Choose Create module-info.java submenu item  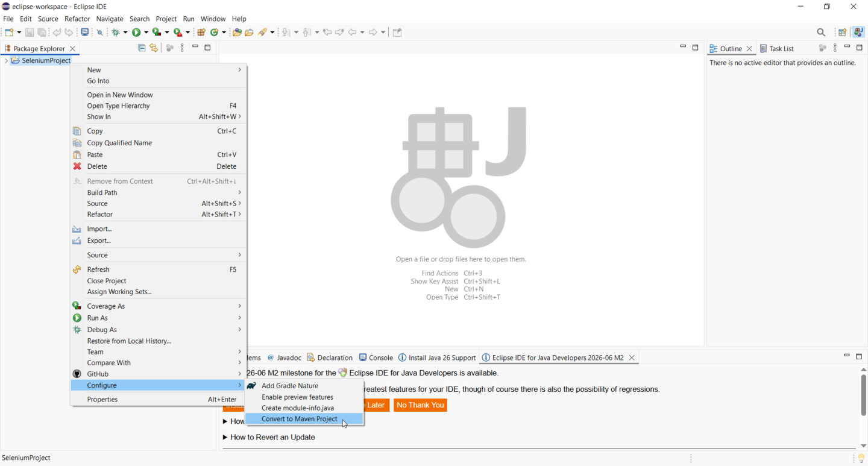(304, 408)
